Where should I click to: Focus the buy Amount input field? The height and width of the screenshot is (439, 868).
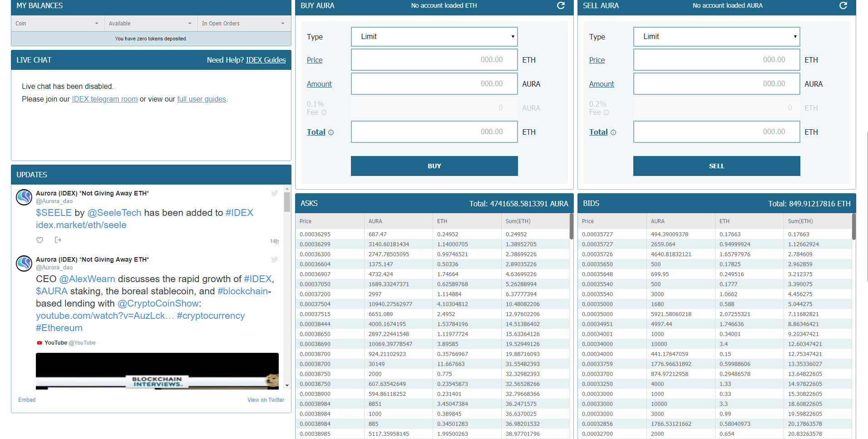tap(434, 83)
